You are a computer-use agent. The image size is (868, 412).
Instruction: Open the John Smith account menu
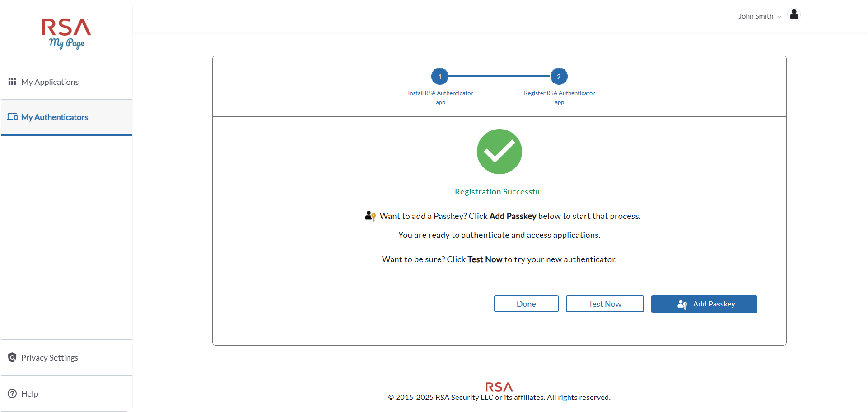tap(756, 16)
